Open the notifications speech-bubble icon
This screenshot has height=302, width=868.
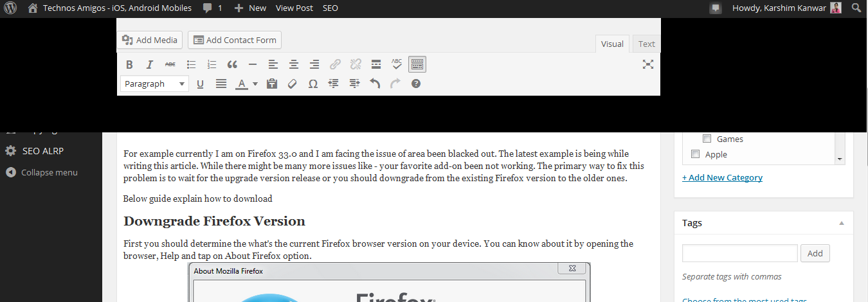pos(715,8)
